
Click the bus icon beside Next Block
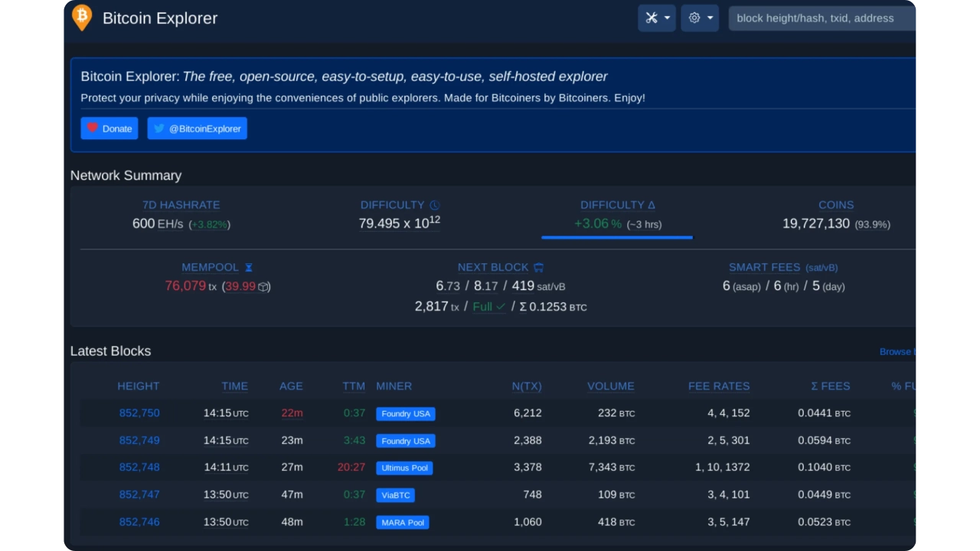538,267
